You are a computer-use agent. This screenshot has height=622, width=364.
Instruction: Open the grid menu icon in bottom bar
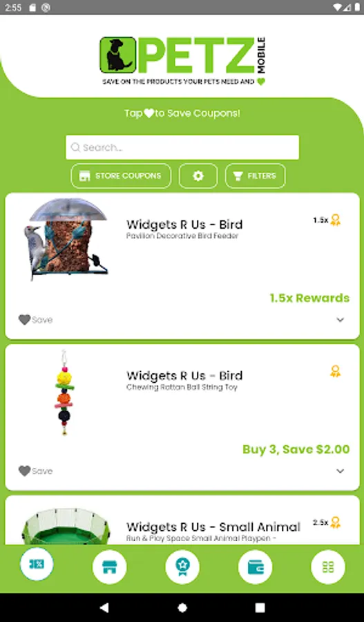328,567
